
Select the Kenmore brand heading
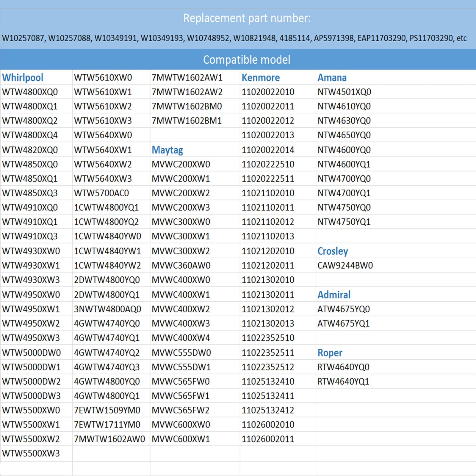[x=261, y=78]
